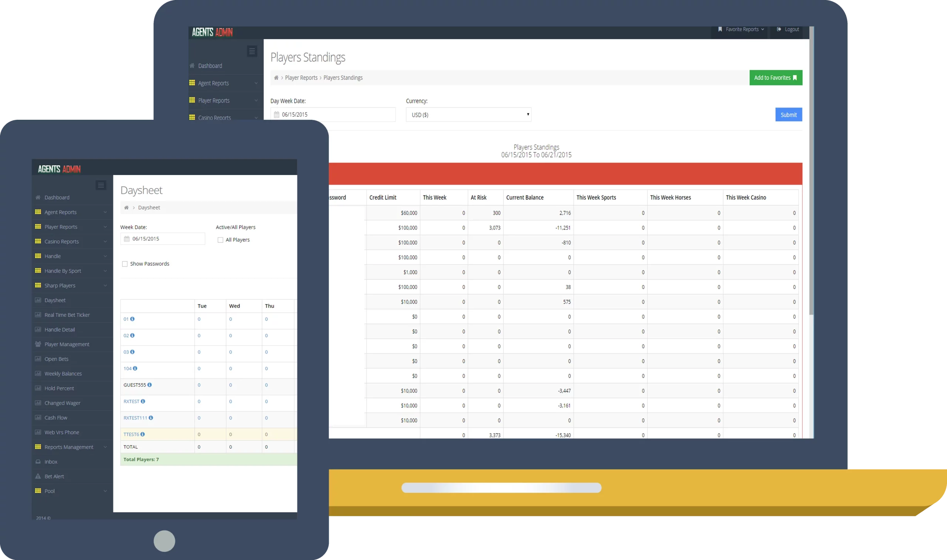Open Real Time Bet Ticker from the sidebar
Viewport: 947px width, 560px height.
(67, 315)
